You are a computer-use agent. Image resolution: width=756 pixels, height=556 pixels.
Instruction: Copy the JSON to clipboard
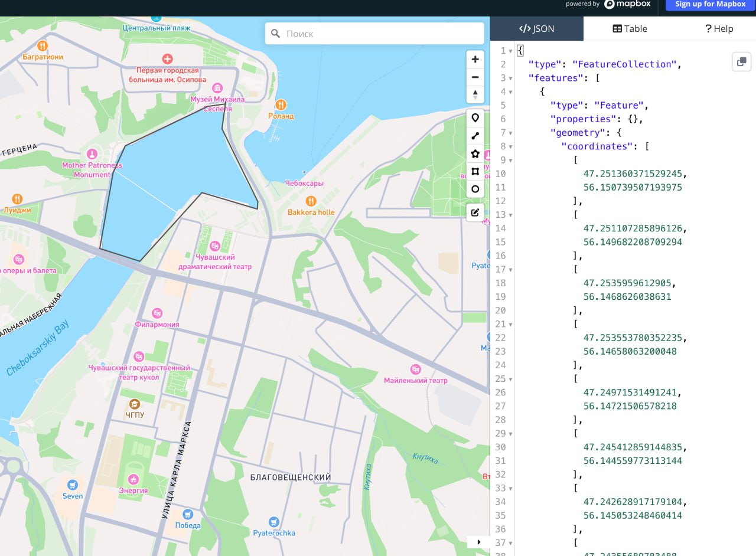[741, 61]
